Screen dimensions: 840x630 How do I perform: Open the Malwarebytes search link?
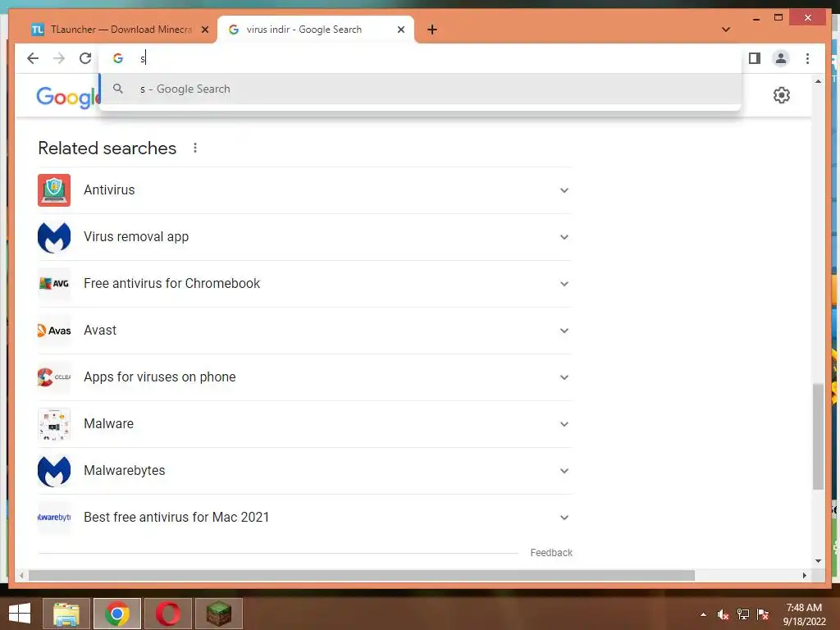pyautogui.click(x=125, y=470)
